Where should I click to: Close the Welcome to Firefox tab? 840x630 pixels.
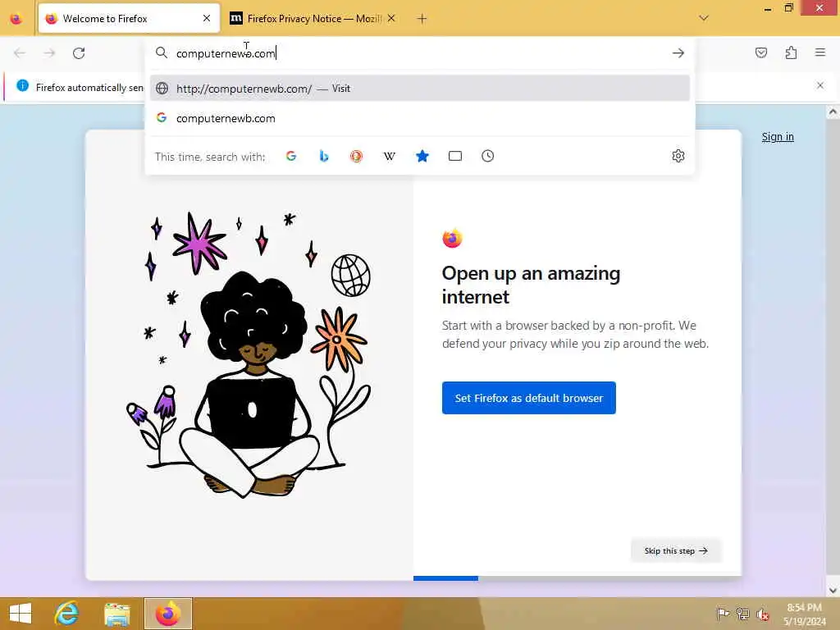click(x=207, y=19)
